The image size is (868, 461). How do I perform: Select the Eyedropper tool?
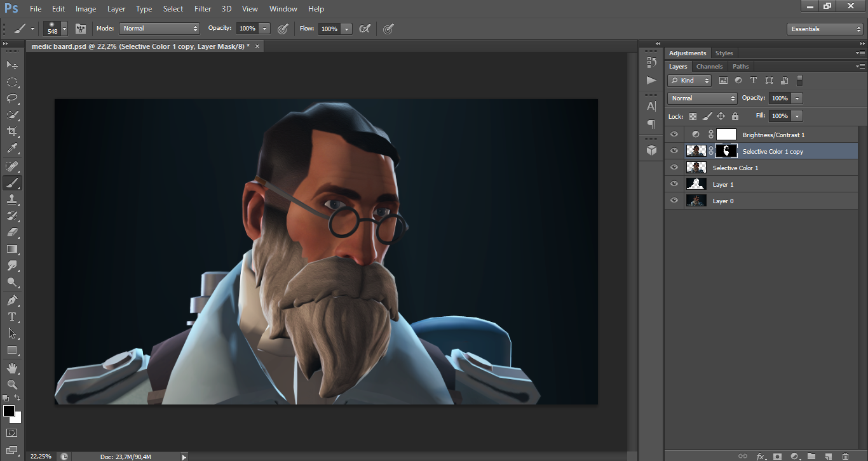tap(12, 148)
